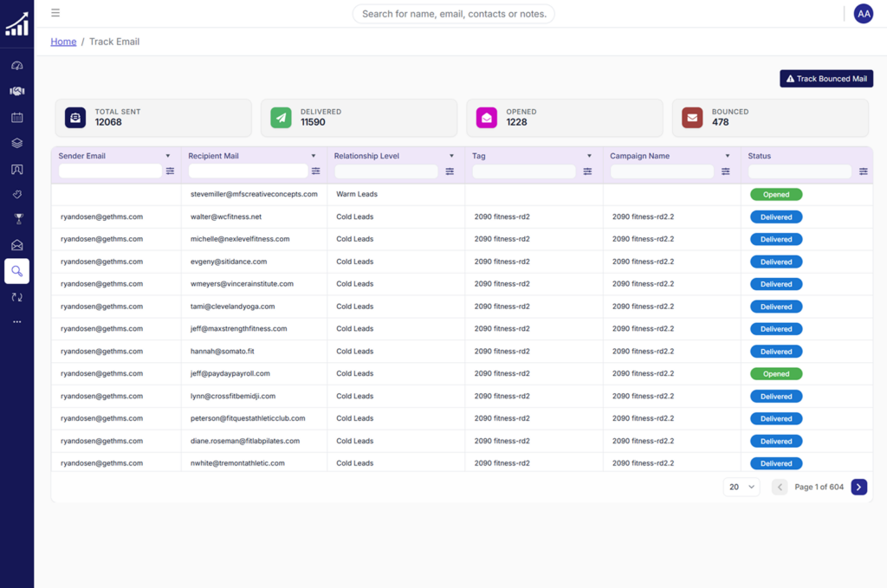Click the handshake icon in sidebar
The height and width of the screenshot is (588, 887).
pos(16,91)
